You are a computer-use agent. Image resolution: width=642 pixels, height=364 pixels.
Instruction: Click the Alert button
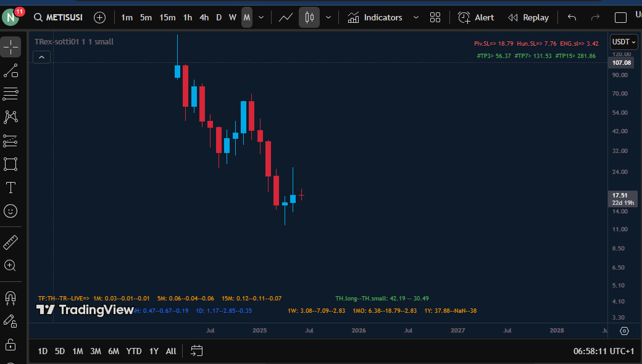(476, 17)
